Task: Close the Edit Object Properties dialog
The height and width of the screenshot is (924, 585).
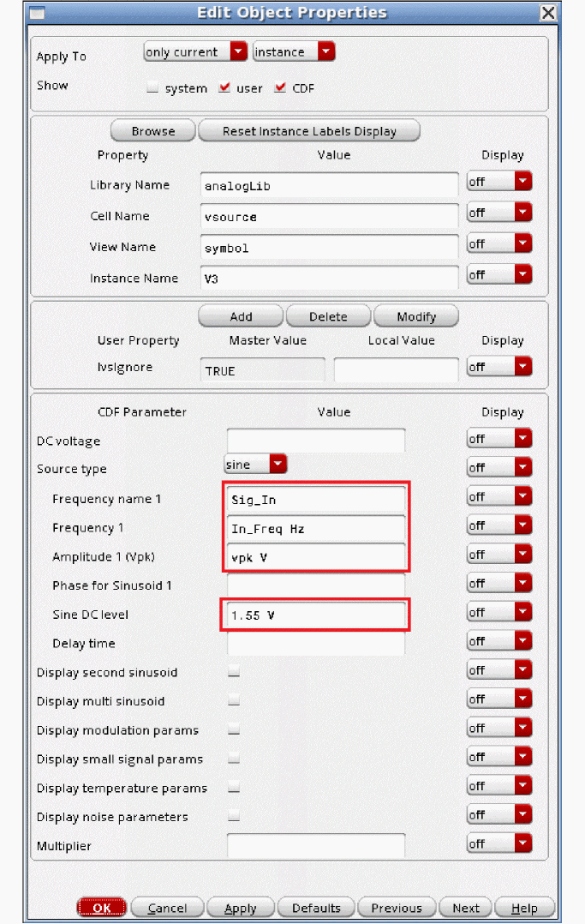Action: [548, 12]
